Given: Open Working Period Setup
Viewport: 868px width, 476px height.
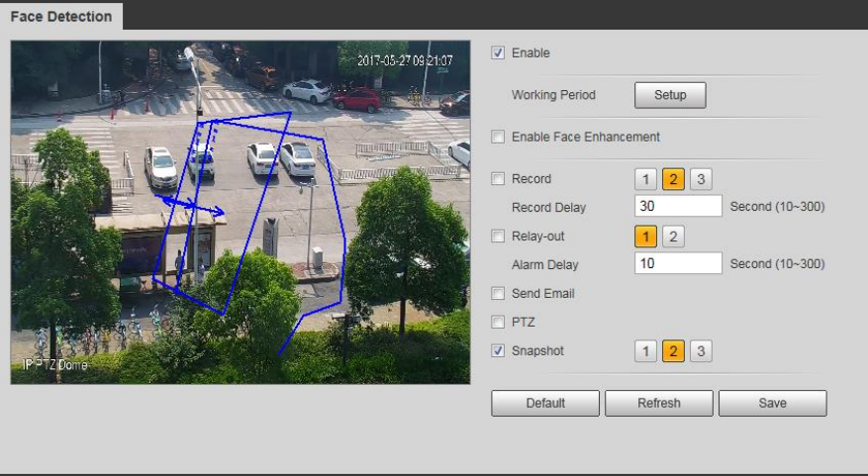Looking at the screenshot, I should [x=670, y=95].
